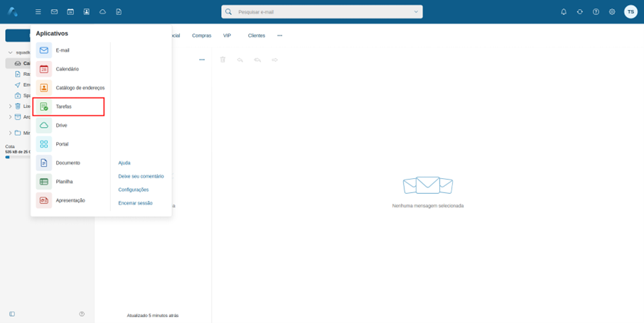Open the help question mark icon in header
The height and width of the screenshot is (323, 644).
pos(596,12)
